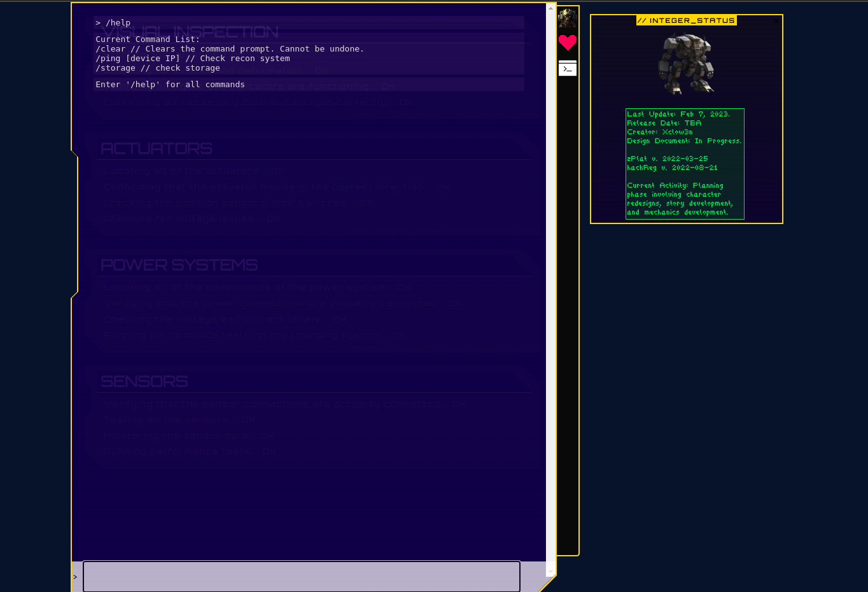
Task: Click 'Creator: Xclow3n' text
Action: click(660, 132)
